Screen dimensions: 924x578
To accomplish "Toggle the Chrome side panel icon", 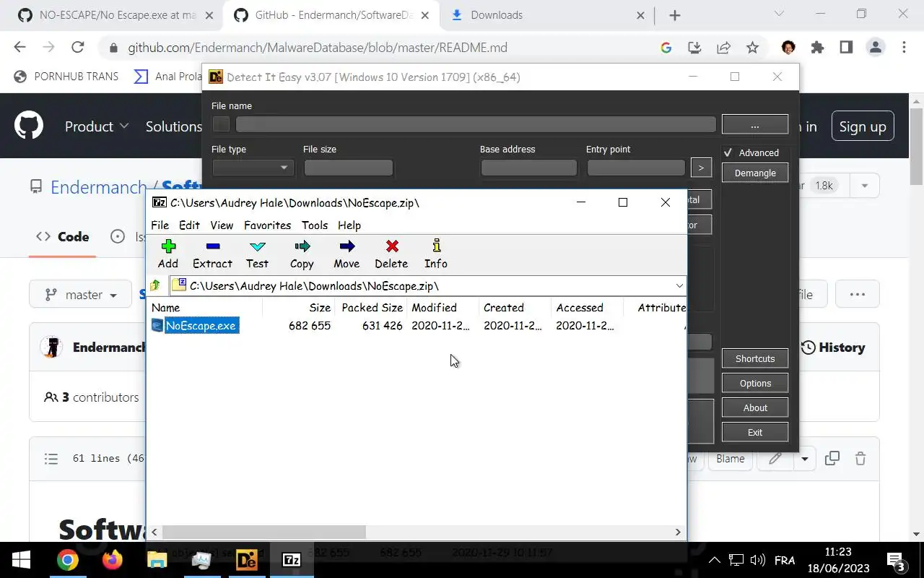I will 846,48.
